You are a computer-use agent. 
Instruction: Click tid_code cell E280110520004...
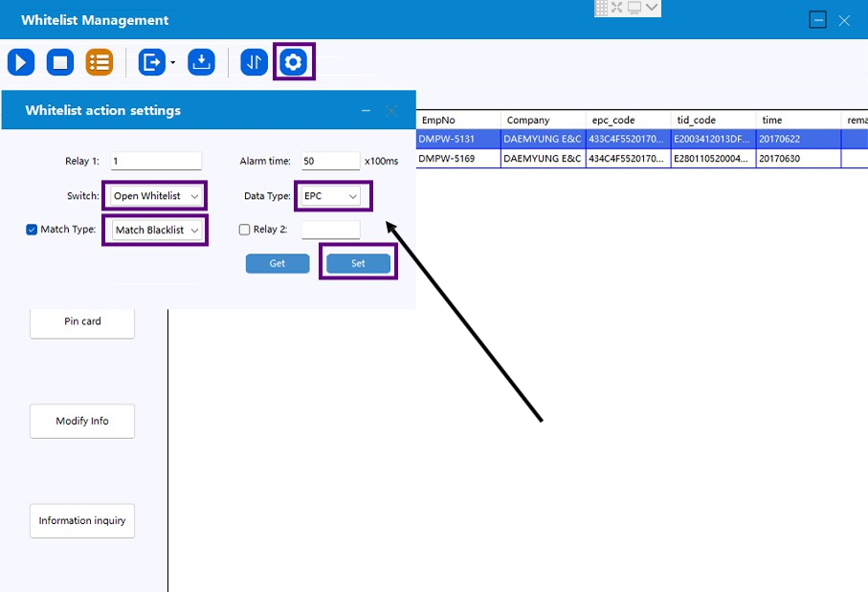coord(714,158)
